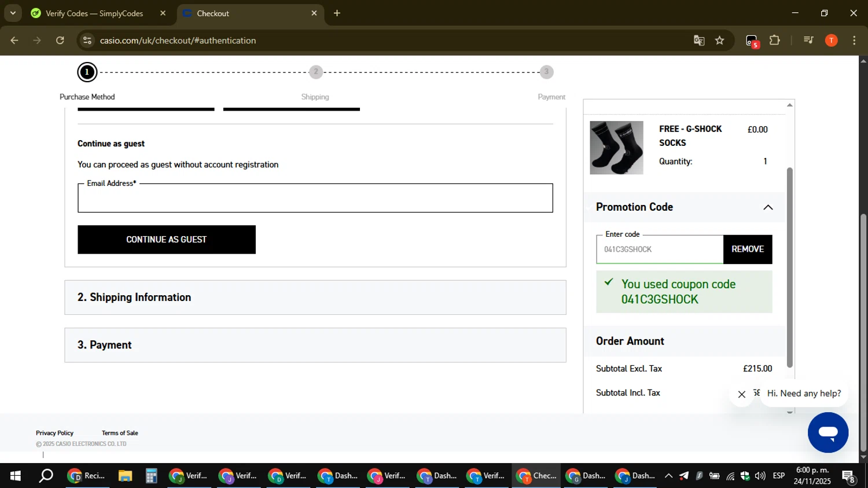The image size is (868, 488).
Task: Reload the checkout page
Action: pyautogui.click(x=60, y=41)
